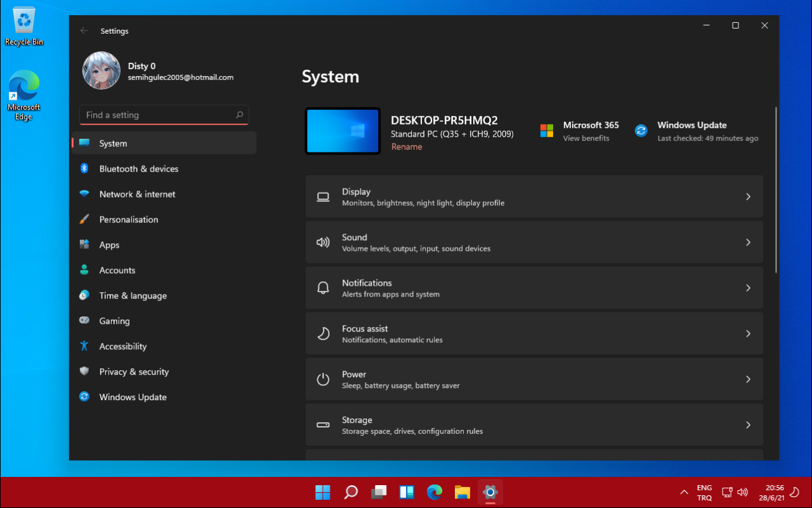
Task: Click the Microsoft 365 logo icon
Action: pyautogui.click(x=546, y=131)
